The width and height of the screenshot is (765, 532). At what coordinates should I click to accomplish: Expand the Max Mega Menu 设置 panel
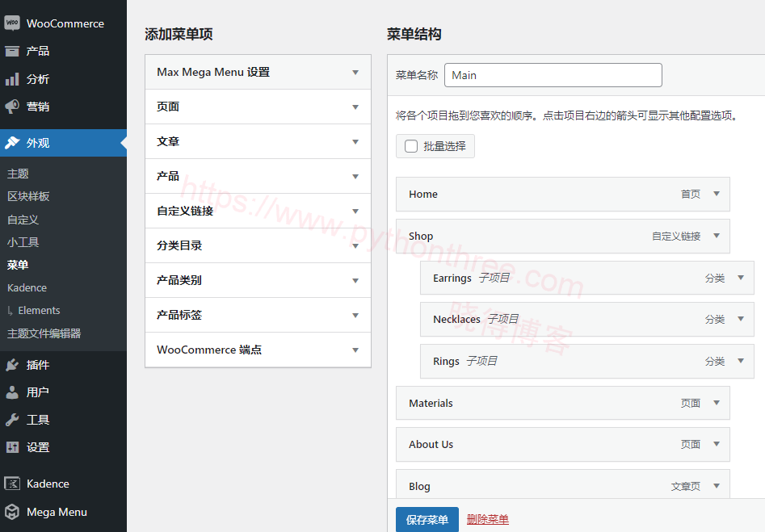click(258, 72)
